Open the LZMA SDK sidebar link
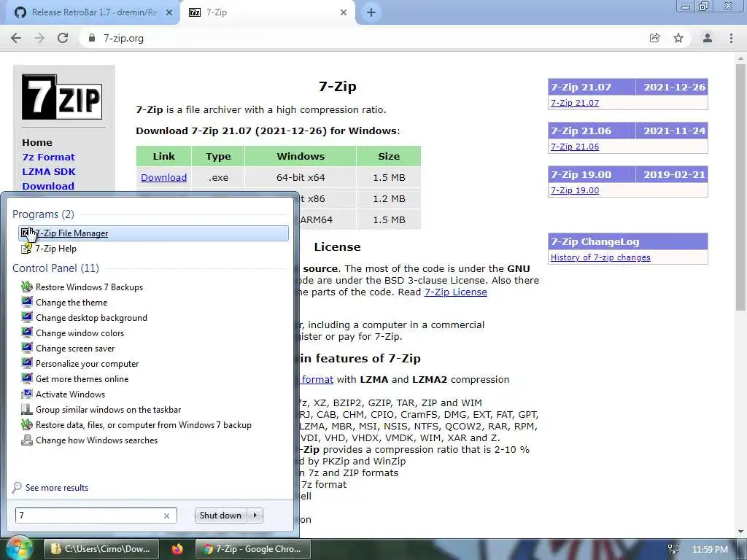Viewport: 747px width, 560px height. click(x=49, y=172)
